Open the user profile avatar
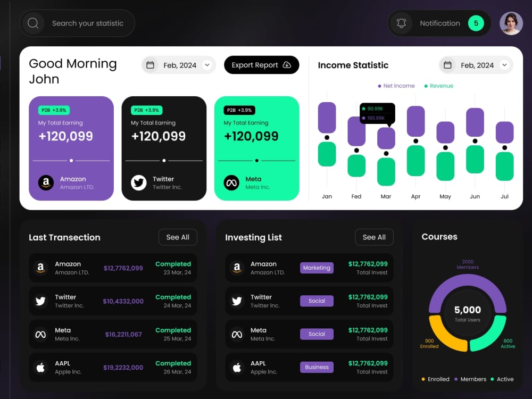 click(511, 23)
